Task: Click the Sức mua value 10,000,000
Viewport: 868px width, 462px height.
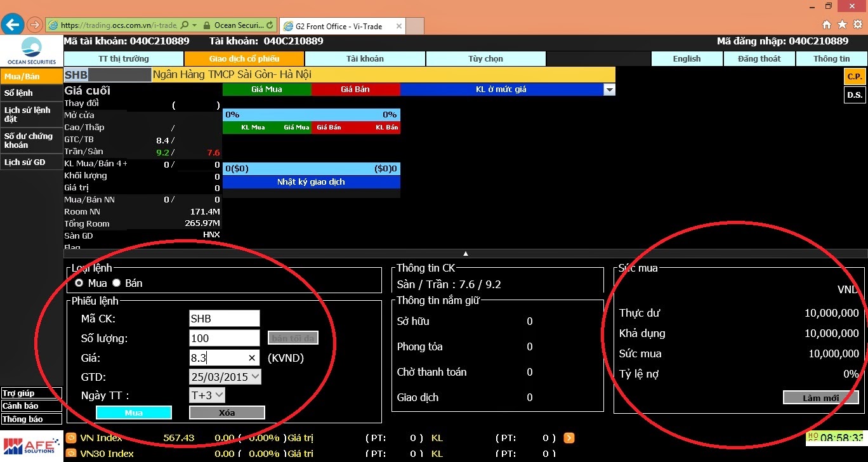Action: 833,353
